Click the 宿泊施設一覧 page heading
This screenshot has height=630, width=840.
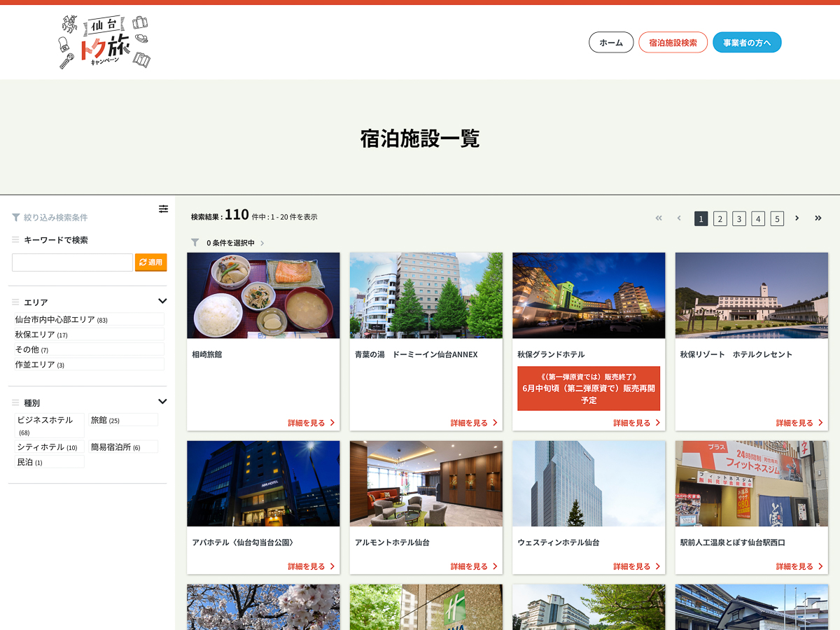coord(420,139)
